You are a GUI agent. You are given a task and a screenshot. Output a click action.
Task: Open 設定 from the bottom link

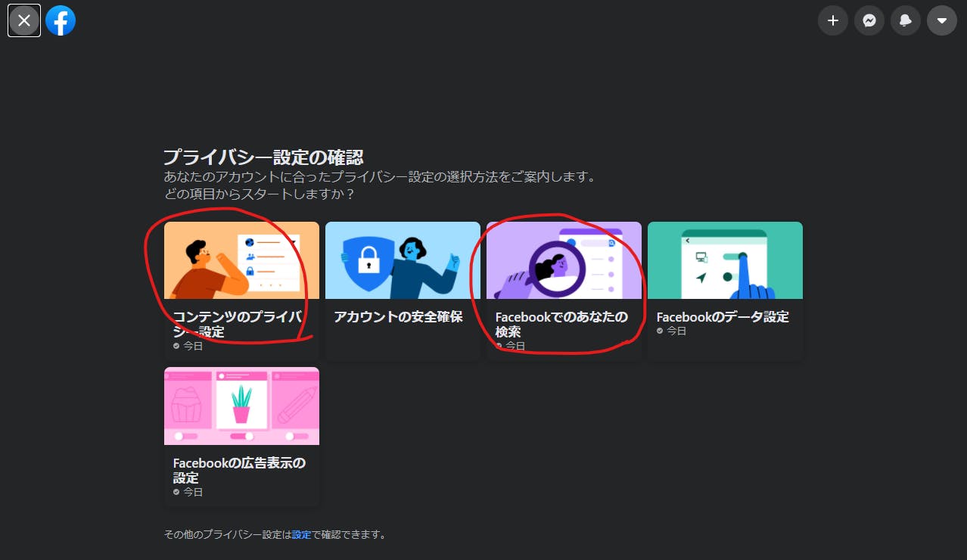(x=301, y=534)
